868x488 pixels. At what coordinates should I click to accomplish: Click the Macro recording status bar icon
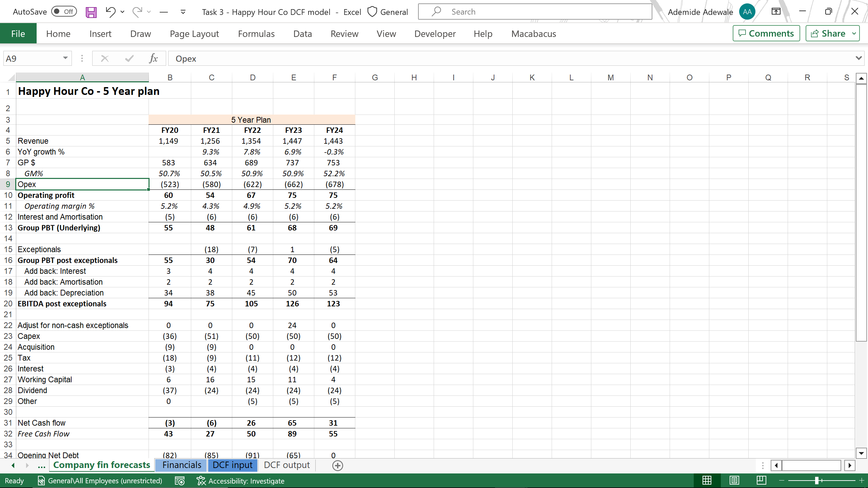tap(180, 481)
